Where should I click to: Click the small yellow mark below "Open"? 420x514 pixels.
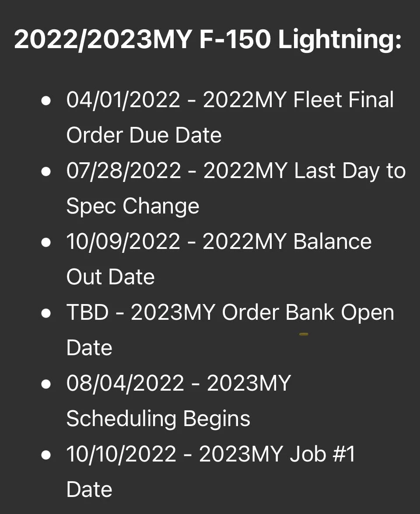tap(304, 334)
